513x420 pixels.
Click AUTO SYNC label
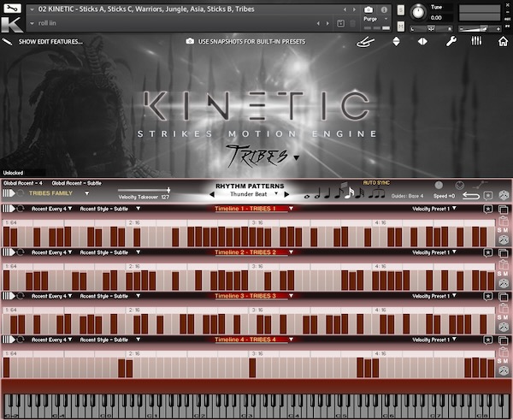(x=376, y=183)
